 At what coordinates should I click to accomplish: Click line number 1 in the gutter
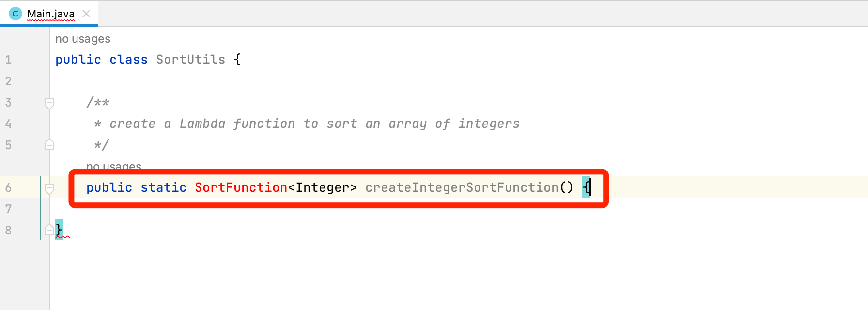tap(8, 60)
